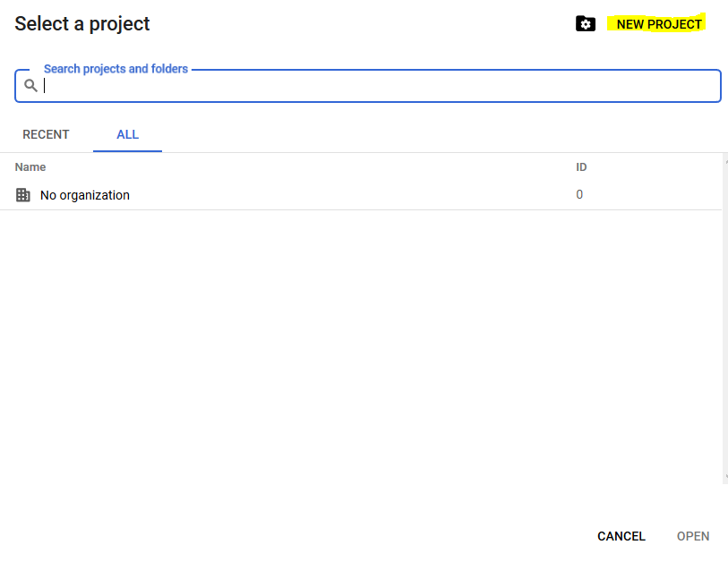Click the vertical scrollbar track
This screenshot has width=728, height=562.
pos(725,320)
